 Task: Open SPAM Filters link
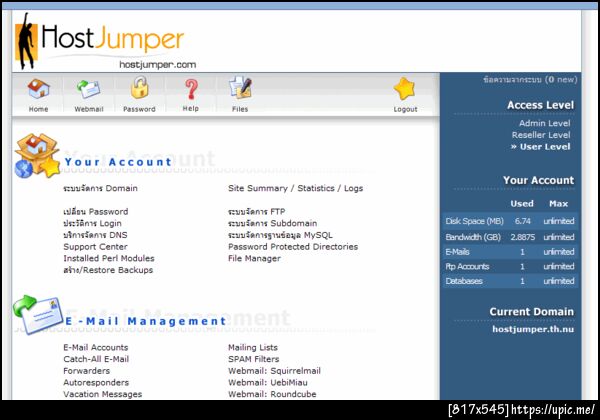pos(254,359)
